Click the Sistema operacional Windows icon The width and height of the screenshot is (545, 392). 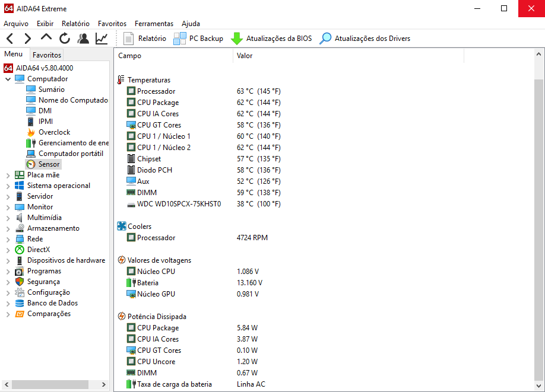[x=20, y=186]
